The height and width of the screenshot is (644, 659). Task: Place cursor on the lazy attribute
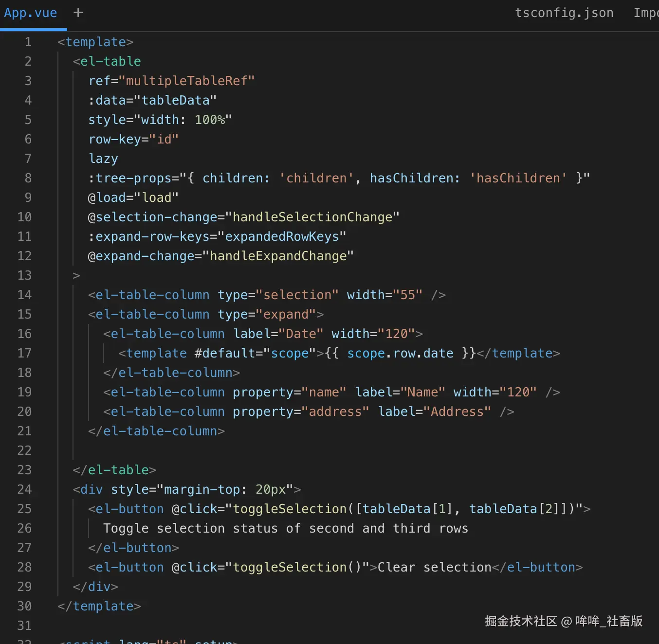(103, 159)
